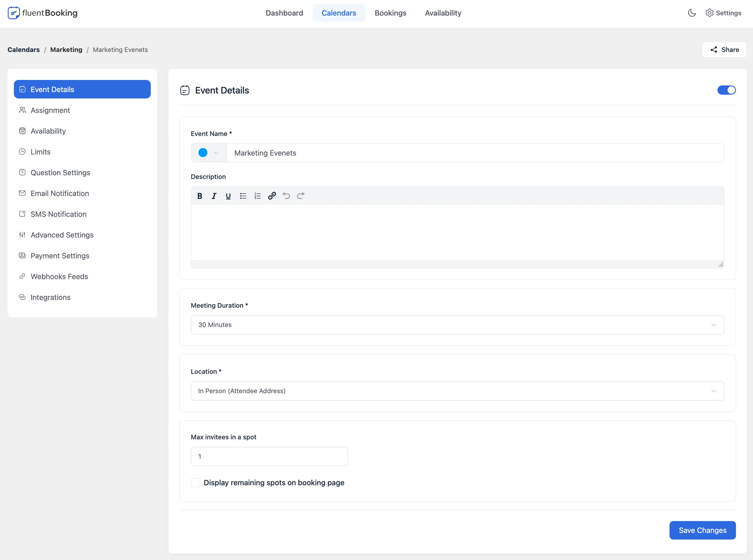This screenshot has width=753, height=560.
Task: Open the top Availability tab
Action: point(443,13)
